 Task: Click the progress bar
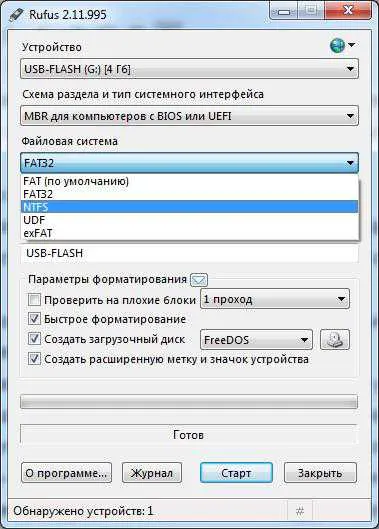click(x=189, y=402)
